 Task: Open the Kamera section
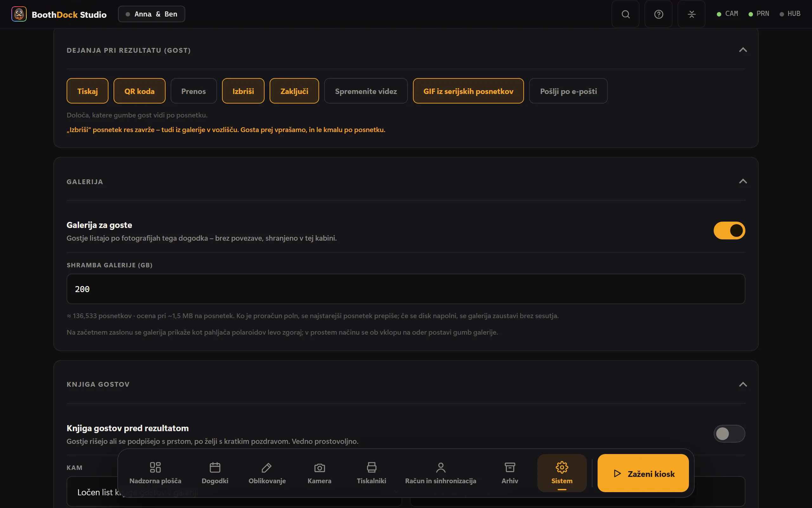(319, 473)
